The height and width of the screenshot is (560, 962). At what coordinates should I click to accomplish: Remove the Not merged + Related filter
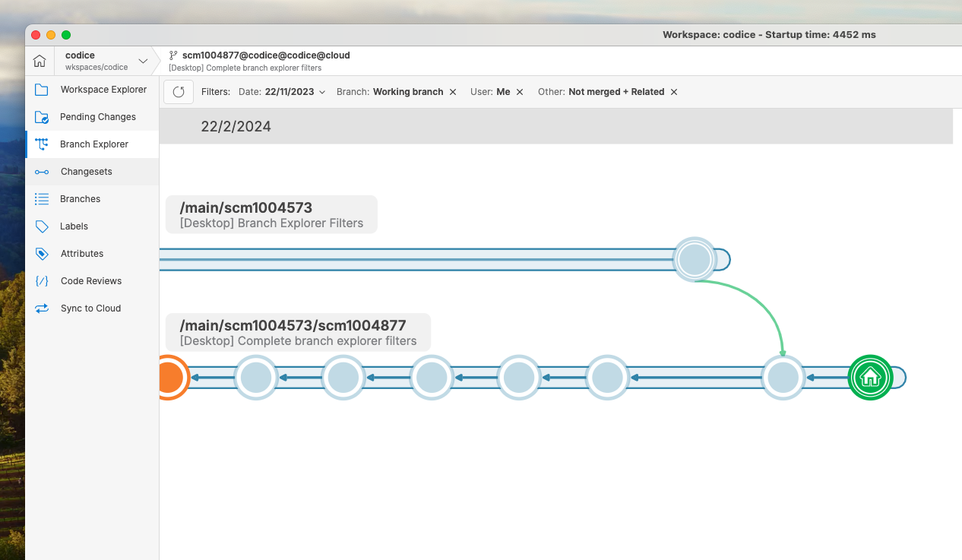coord(673,91)
